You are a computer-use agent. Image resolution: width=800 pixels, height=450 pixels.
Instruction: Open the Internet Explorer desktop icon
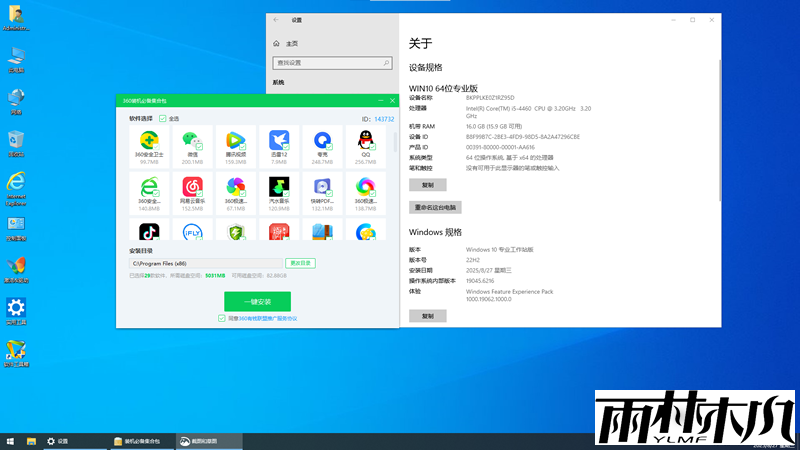(16, 183)
